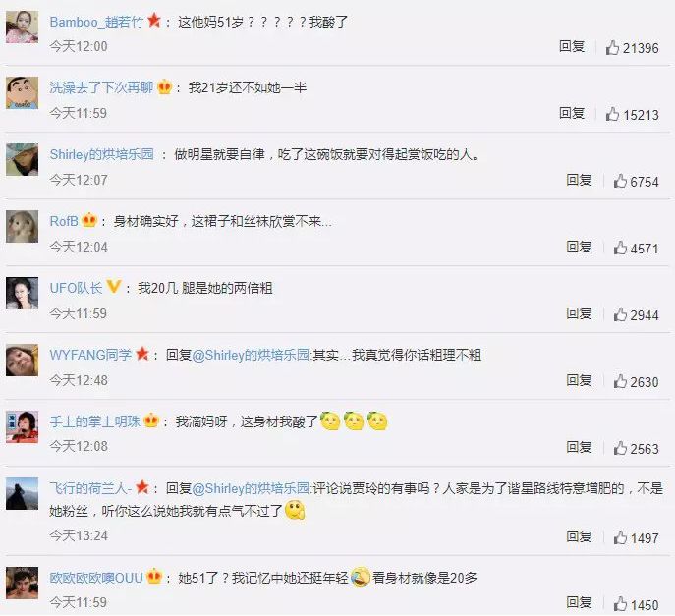Click the like icon next to 2630
The width and height of the screenshot is (675, 616).
click(620, 381)
